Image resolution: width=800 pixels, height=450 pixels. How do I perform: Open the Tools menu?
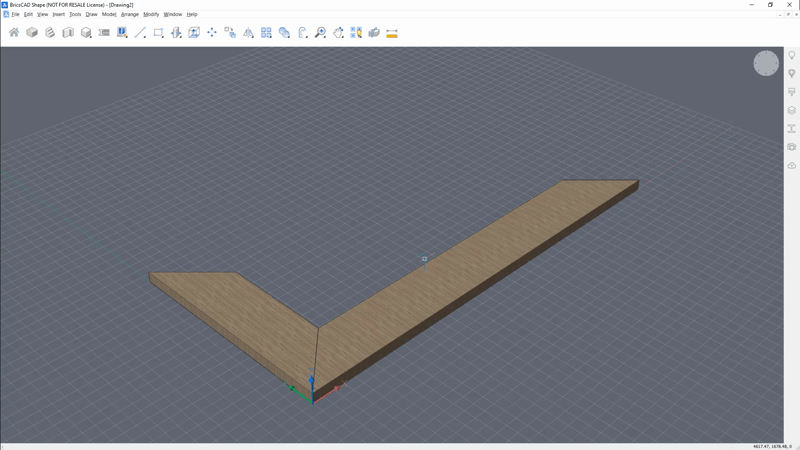point(75,14)
